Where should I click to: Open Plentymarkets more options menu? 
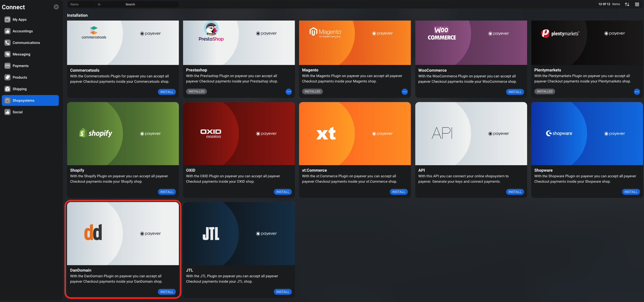[637, 92]
